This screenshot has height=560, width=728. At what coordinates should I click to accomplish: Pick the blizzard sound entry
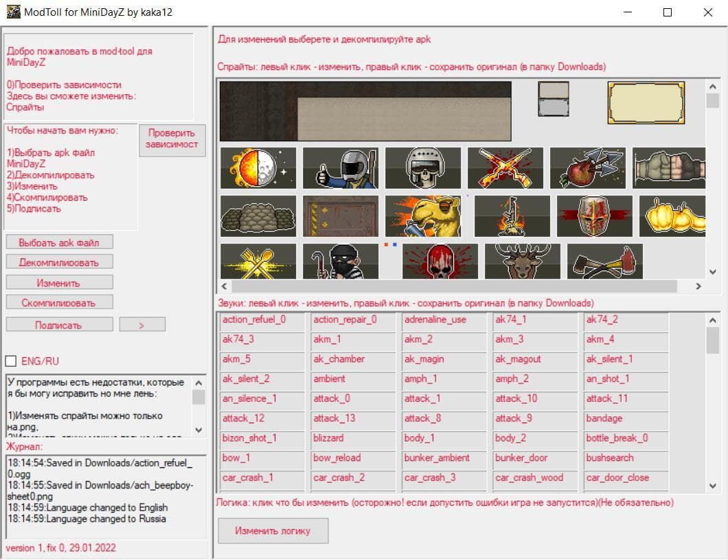tap(352, 439)
